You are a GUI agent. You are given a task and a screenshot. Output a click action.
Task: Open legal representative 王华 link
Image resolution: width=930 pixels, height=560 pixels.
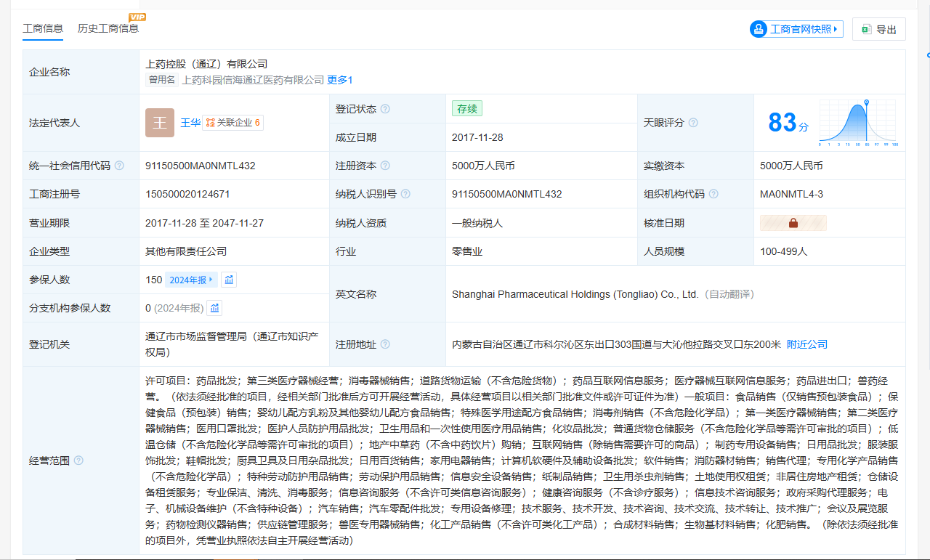[x=190, y=123]
